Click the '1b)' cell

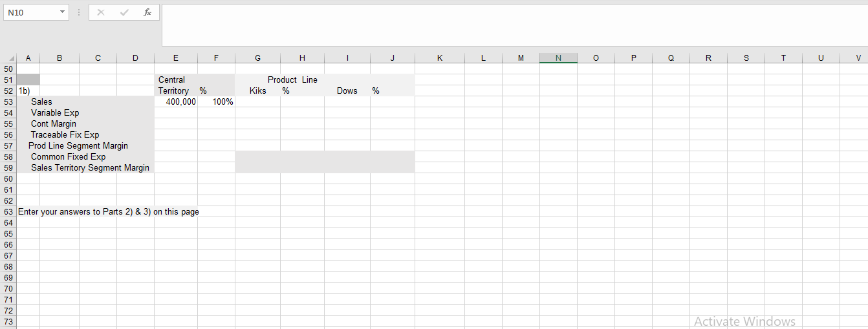click(28, 91)
